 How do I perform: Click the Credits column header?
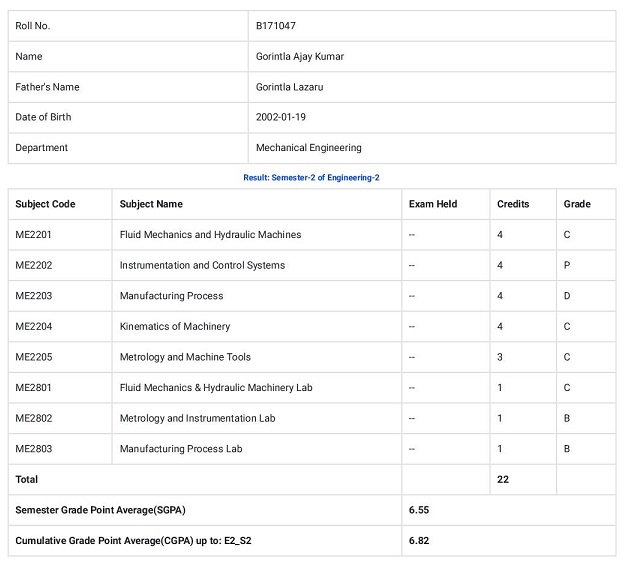tap(513, 204)
